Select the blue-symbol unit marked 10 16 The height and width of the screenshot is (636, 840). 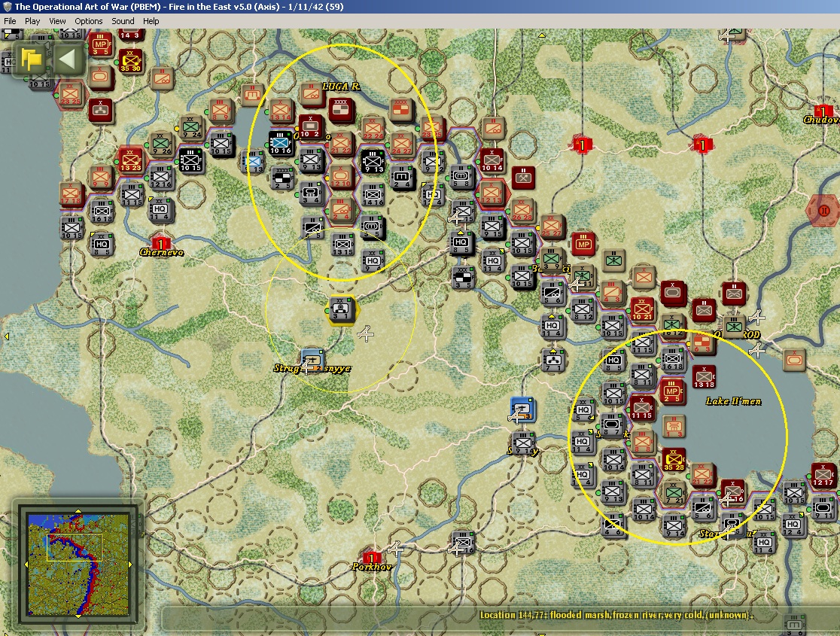point(280,143)
